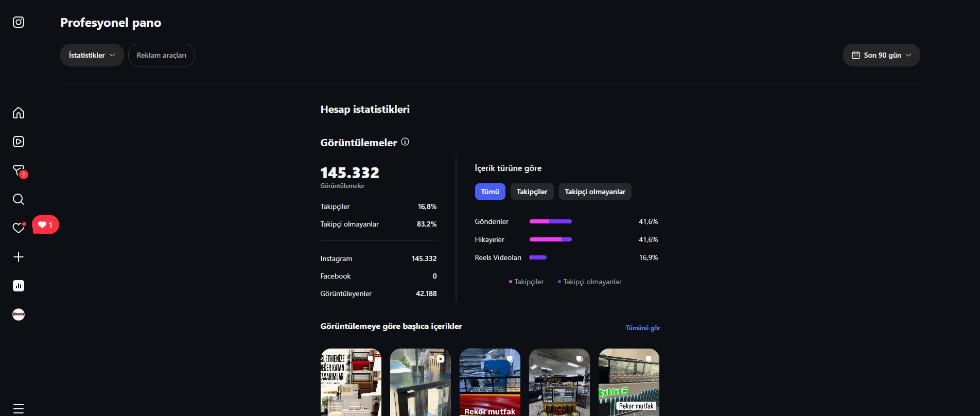Click the İçerik türüne göre heading
Screen dimensions: 980x416
(x=509, y=168)
